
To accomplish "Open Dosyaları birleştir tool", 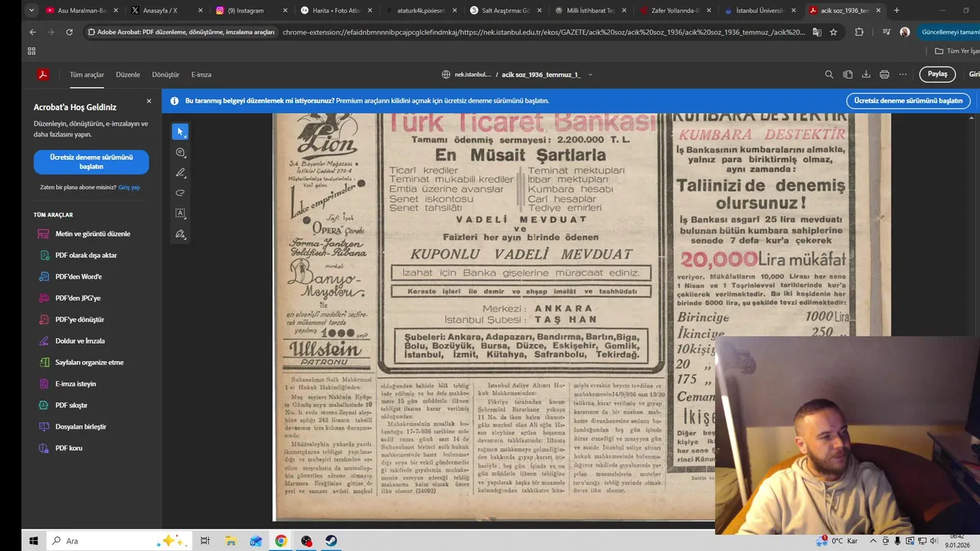I will coord(80,426).
